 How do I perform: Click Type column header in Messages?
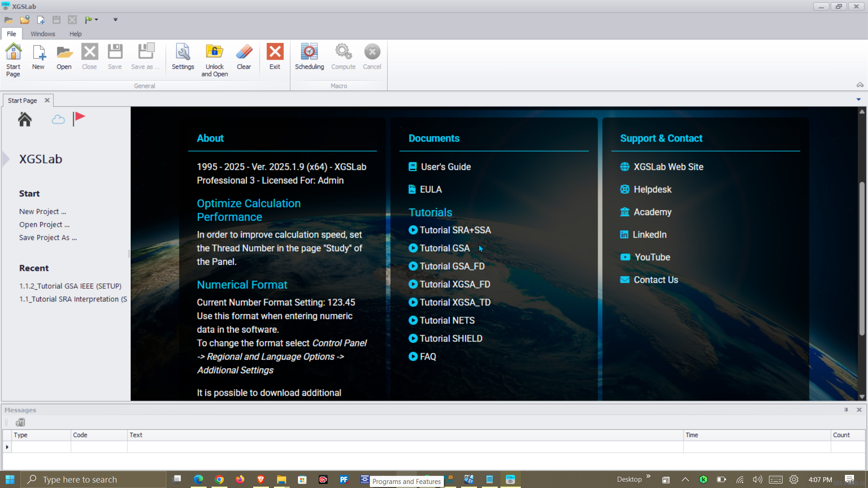coord(41,435)
